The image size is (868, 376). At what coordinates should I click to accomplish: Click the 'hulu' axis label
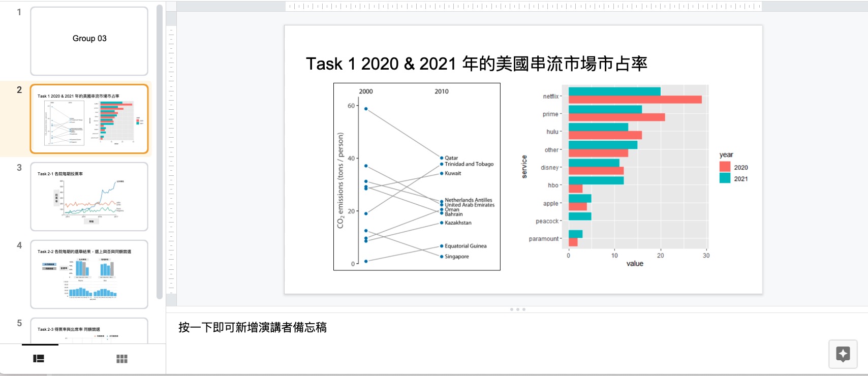tap(552, 132)
